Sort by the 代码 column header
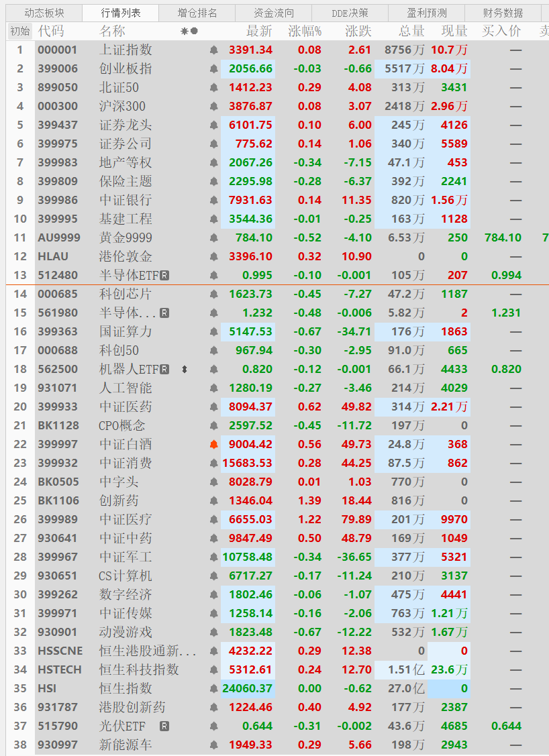 (x=50, y=32)
